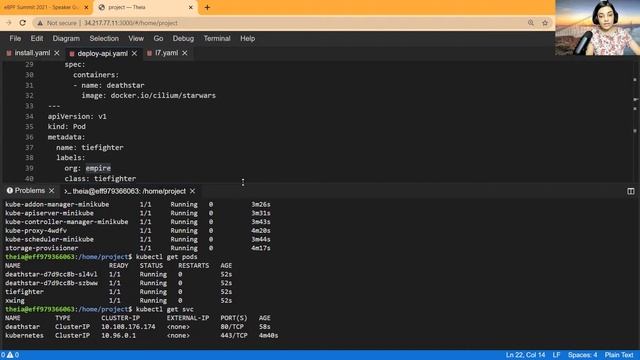Click the deathstar-d7d9cc8b-sl4vl pod name
This screenshot has height=360, width=640.
(x=51, y=274)
